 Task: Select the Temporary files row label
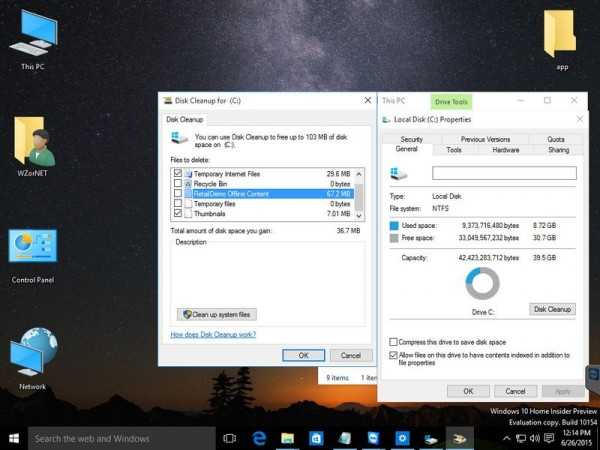coord(214,204)
